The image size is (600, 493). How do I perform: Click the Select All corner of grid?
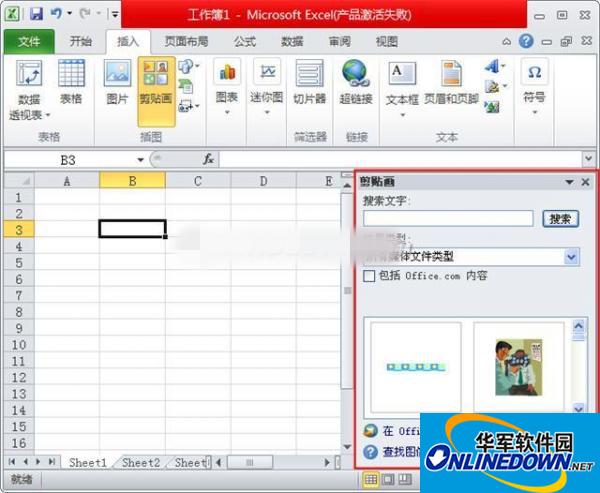tap(19, 181)
